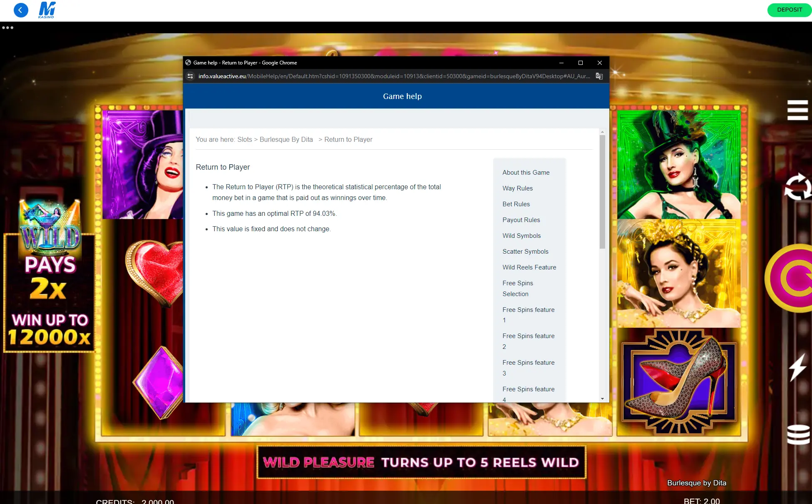Click the blue back arrow button

[x=21, y=10]
